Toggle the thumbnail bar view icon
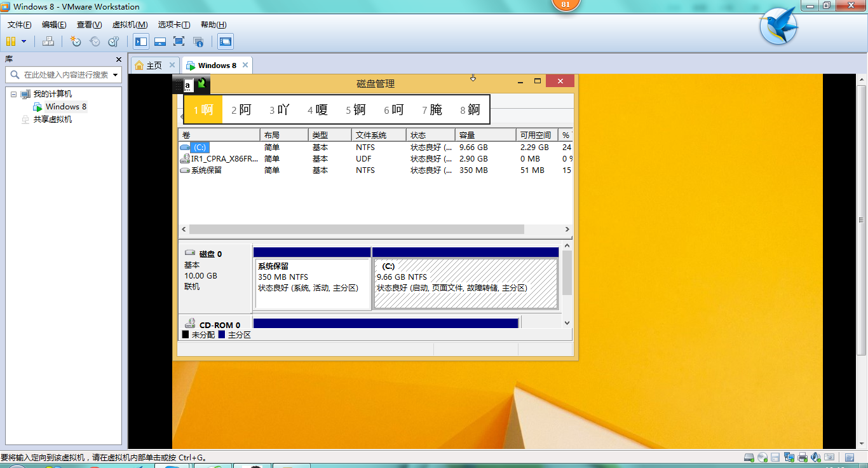This screenshot has height=468, width=868. pyautogui.click(x=160, y=41)
